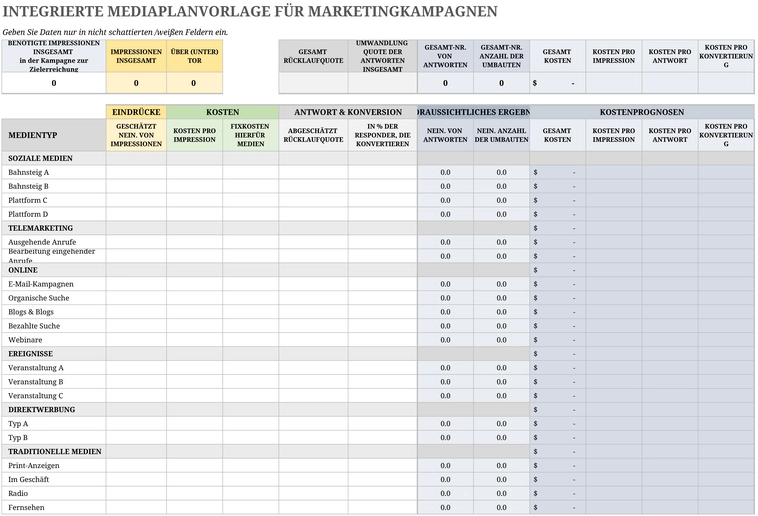Click the 'GESAMT RÜCKLAUFQUOTE' summary header

pyautogui.click(x=313, y=56)
